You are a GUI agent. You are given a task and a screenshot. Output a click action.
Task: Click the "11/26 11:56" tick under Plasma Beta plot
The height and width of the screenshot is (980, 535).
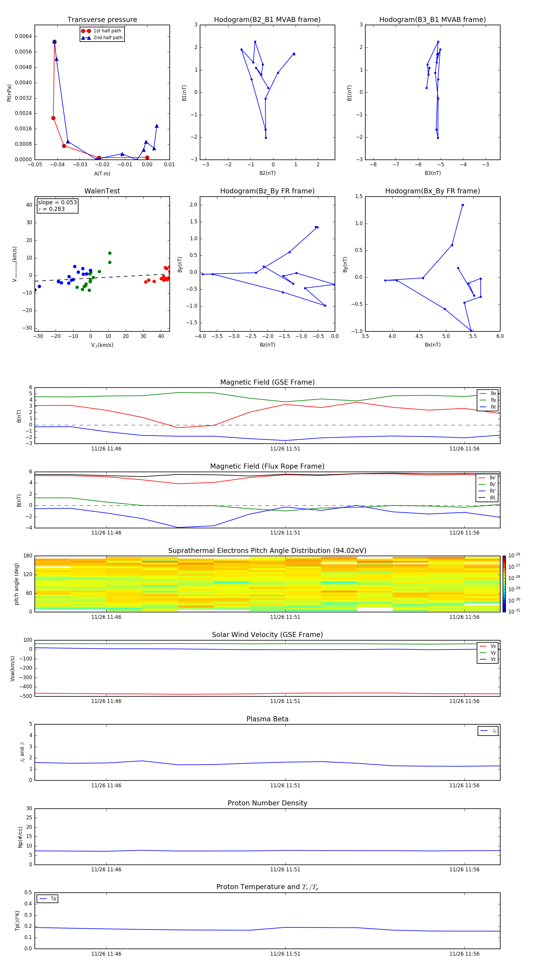coord(464,785)
